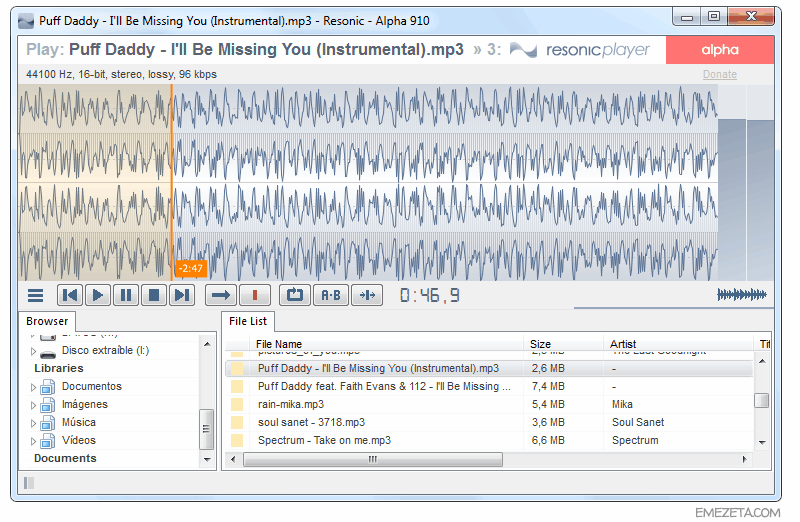800x522 pixels.
Task: Expand the Música library
Action: pos(33,424)
